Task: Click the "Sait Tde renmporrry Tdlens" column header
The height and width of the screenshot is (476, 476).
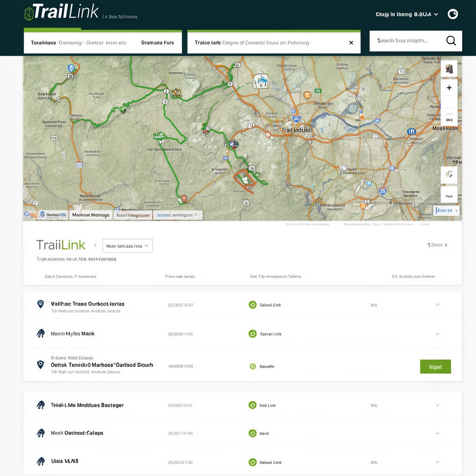Action: click(275, 277)
